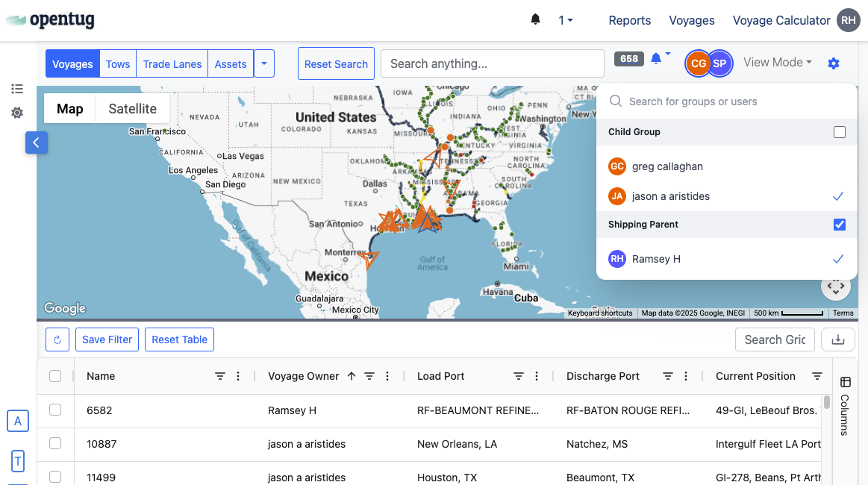Click the list view icon in sidebar
Image resolution: width=868 pixels, height=485 pixels.
(17, 89)
